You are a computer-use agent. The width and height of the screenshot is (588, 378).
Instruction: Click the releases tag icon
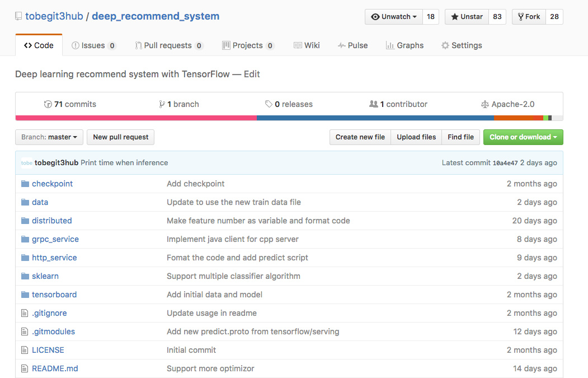[269, 104]
